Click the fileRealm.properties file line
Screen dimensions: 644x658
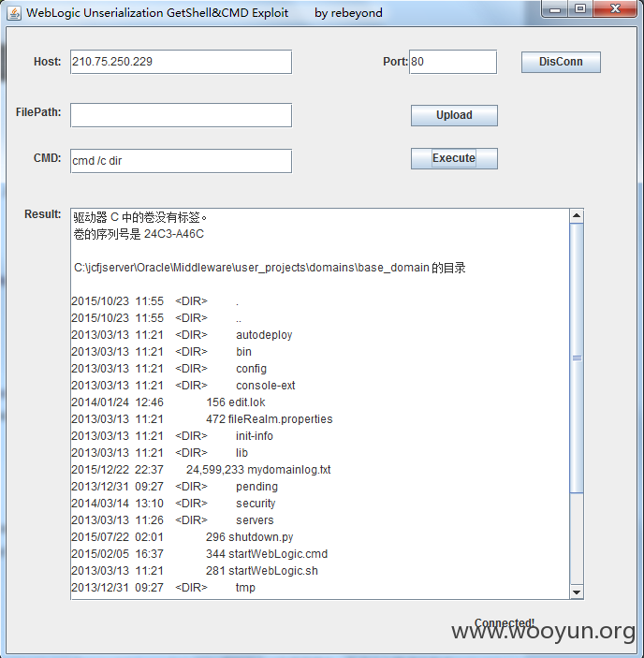click(202, 418)
